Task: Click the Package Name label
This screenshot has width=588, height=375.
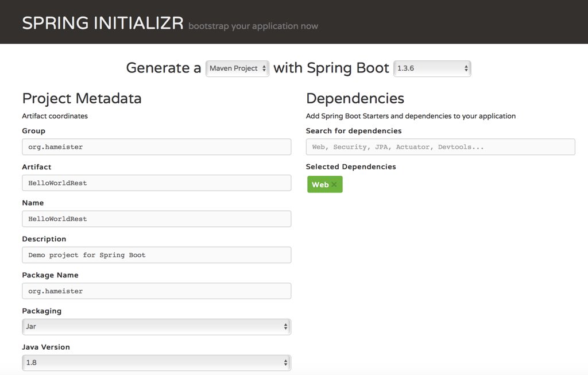Action: (x=50, y=275)
